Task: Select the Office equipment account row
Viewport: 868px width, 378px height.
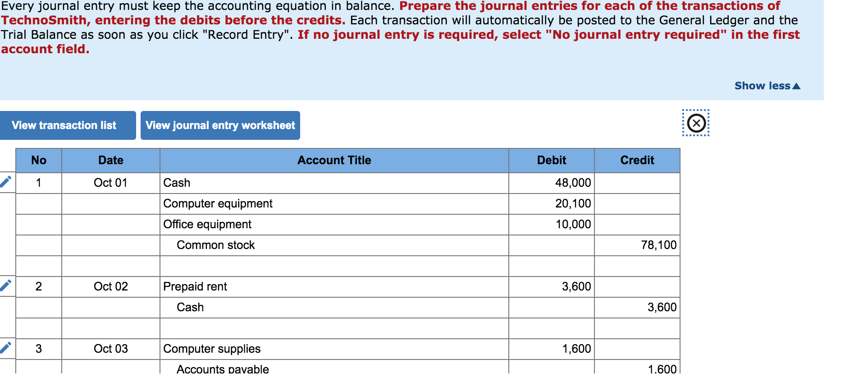Action: [334, 225]
